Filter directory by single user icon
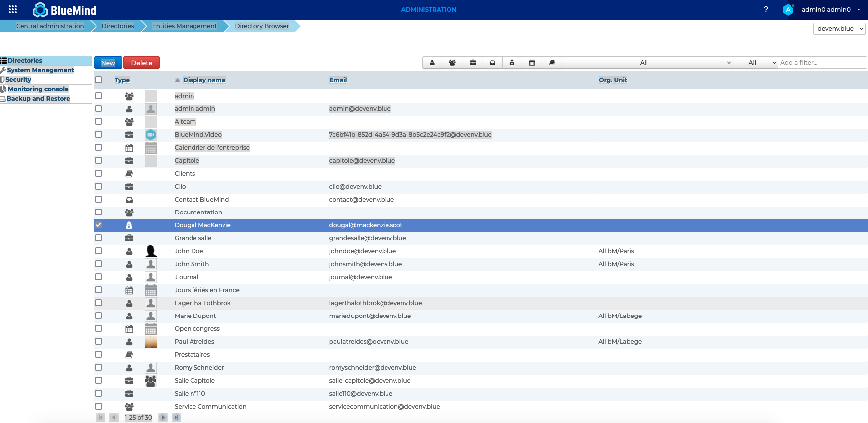The image size is (868, 423). 432,63
